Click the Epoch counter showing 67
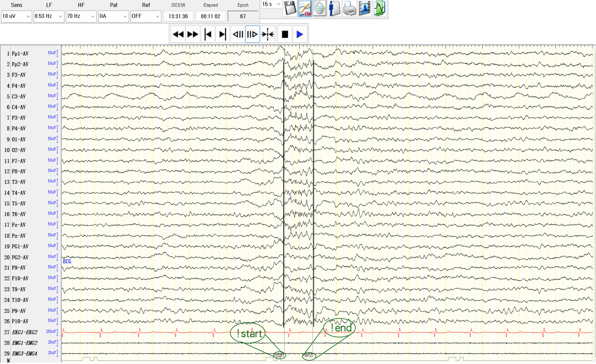 click(243, 16)
